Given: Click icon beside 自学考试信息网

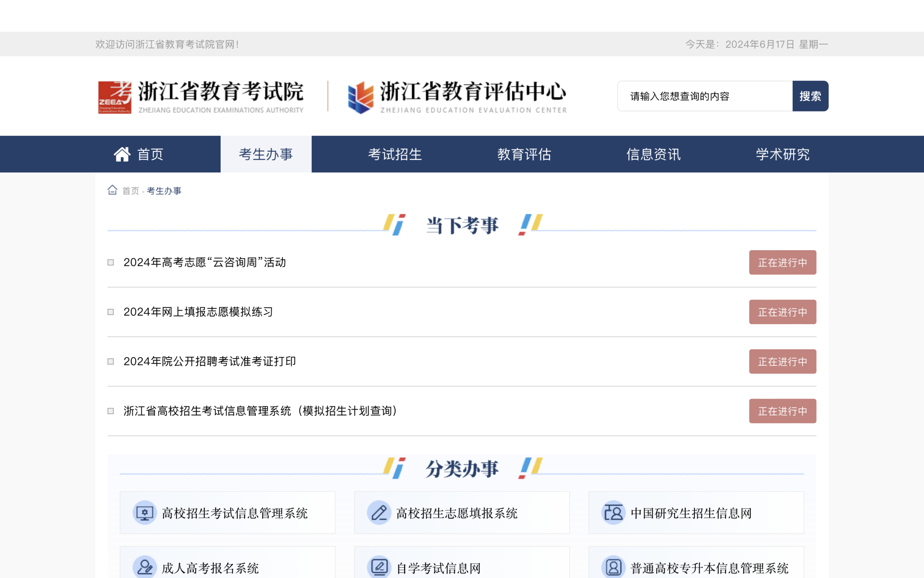Looking at the screenshot, I should [379, 568].
